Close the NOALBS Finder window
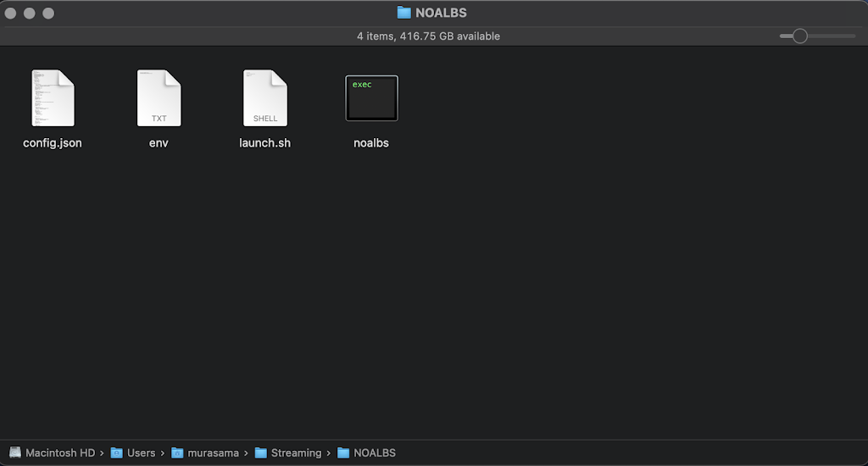Screen dimensions: 868x466 pyautogui.click(x=11, y=14)
